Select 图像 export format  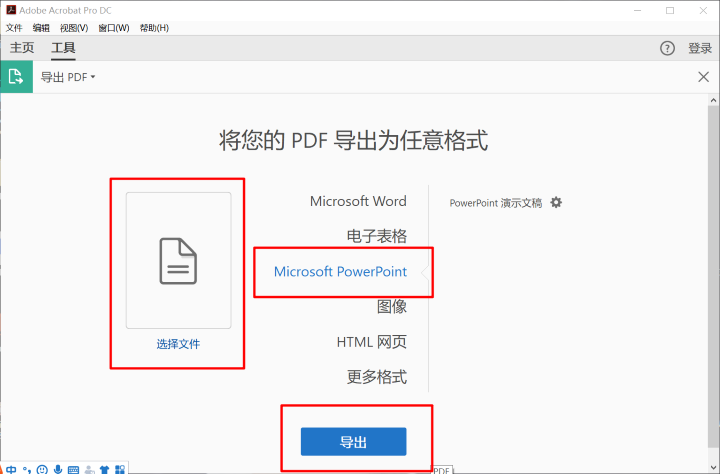(x=392, y=306)
